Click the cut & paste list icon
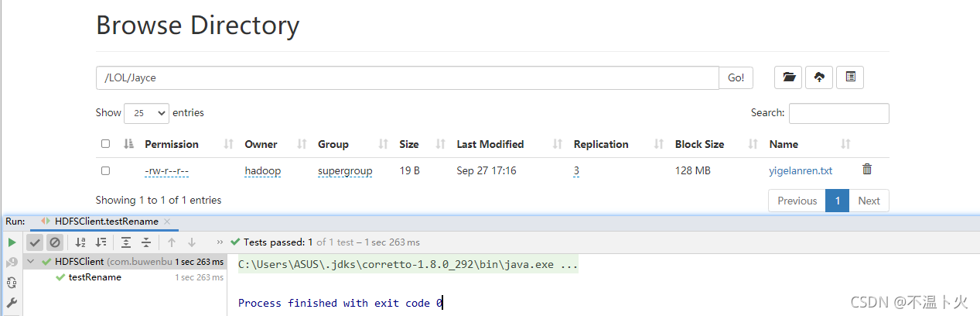 (x=850, y=77)
